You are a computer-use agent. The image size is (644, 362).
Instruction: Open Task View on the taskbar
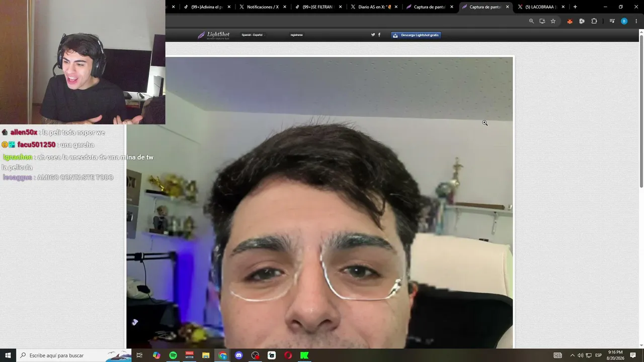[x=139, y=355]
